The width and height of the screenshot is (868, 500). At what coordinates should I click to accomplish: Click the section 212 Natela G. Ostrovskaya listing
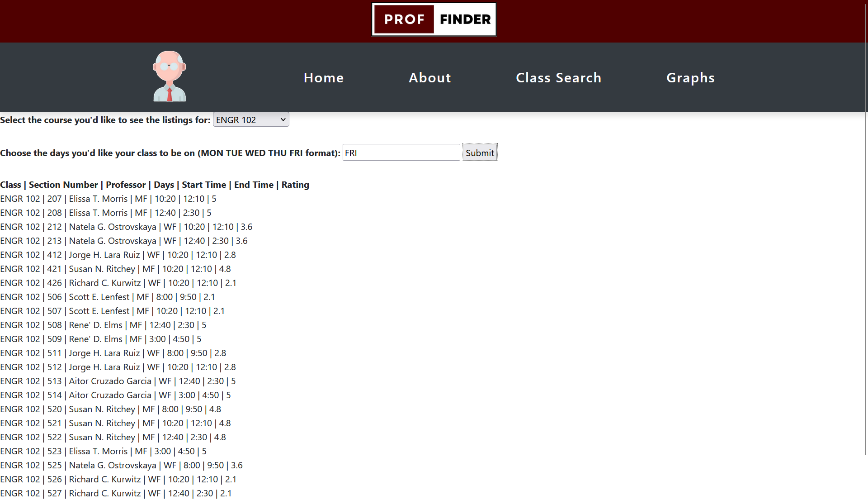coord(126,227)
